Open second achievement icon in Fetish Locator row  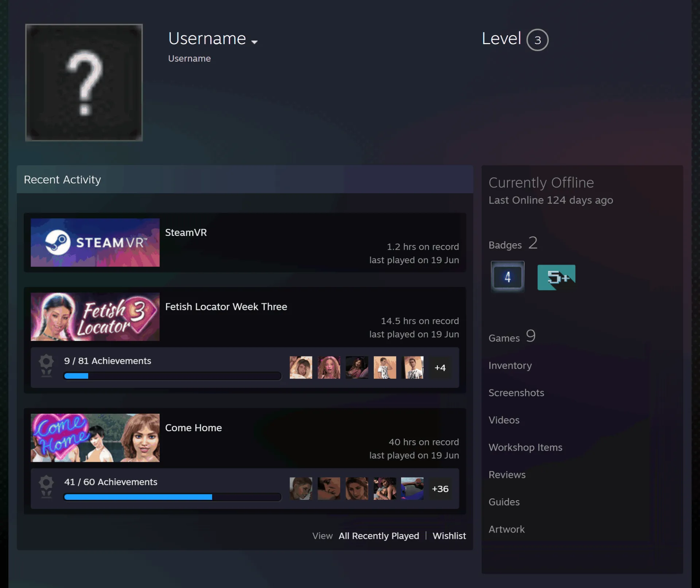(x=329, y=367)
